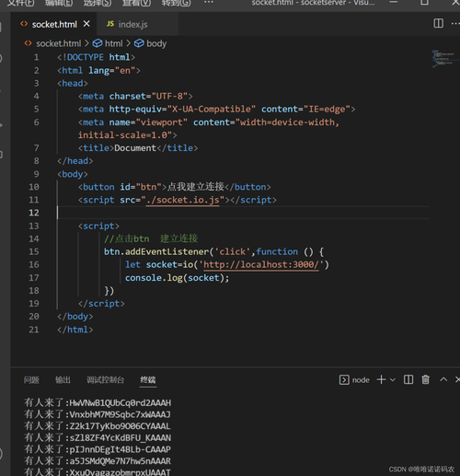Viewport: 460px width, 476px height.
Task: Click the body icon in the breadcrumb
Action: click(139, 43)
